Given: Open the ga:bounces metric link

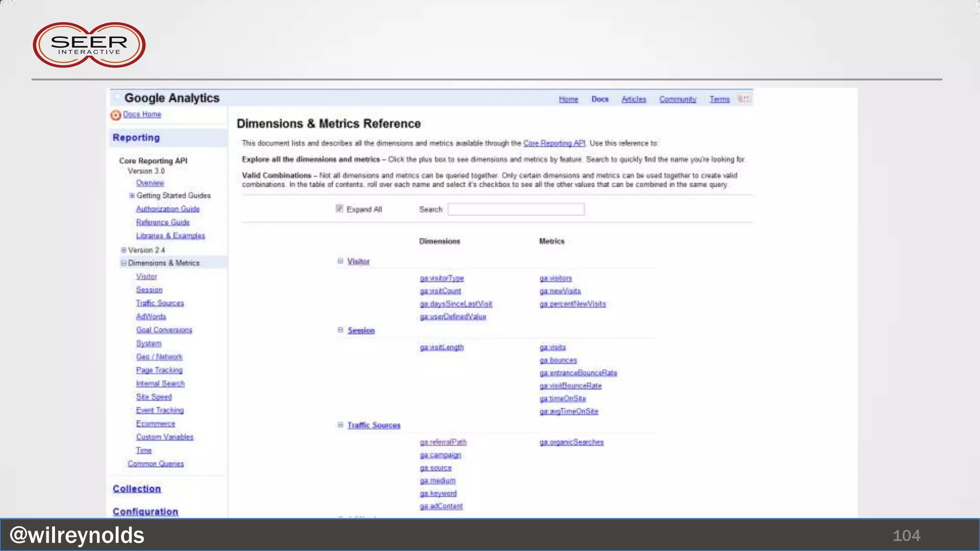Looking at the screenshot, I should pyautogui.click(x=558, y=360).
